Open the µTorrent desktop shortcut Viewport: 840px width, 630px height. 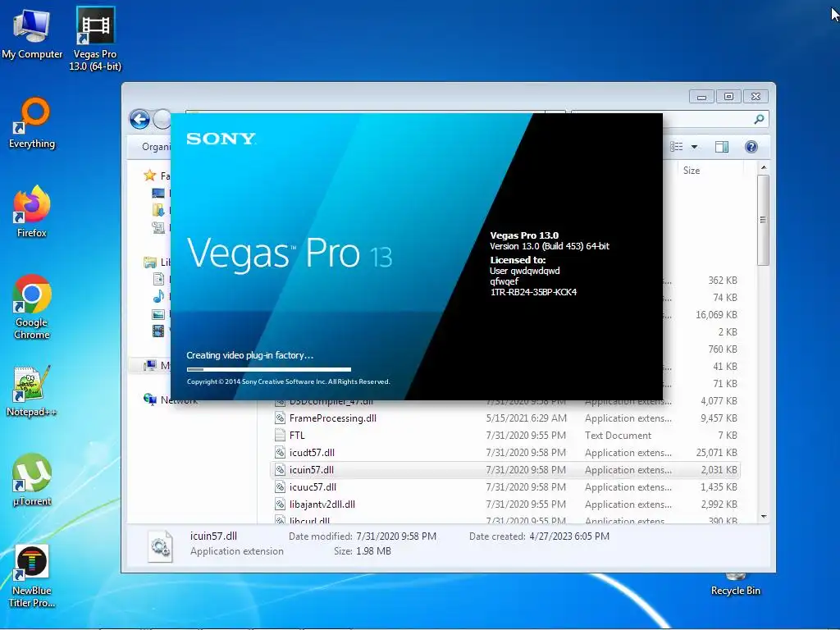[x=32, y=480]
